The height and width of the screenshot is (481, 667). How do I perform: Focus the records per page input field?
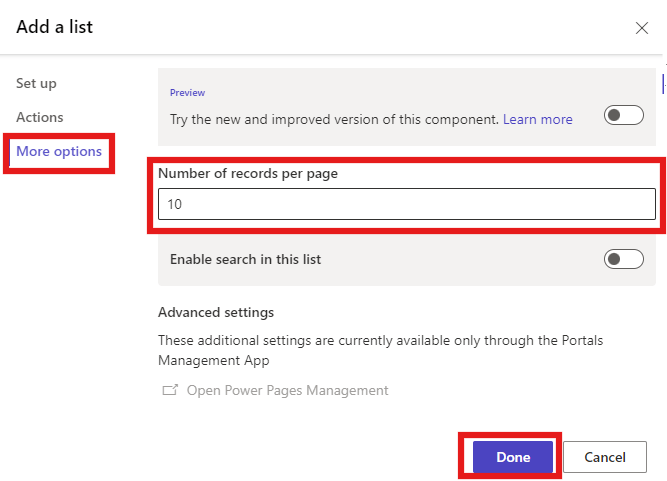click(x=406, y=204)
